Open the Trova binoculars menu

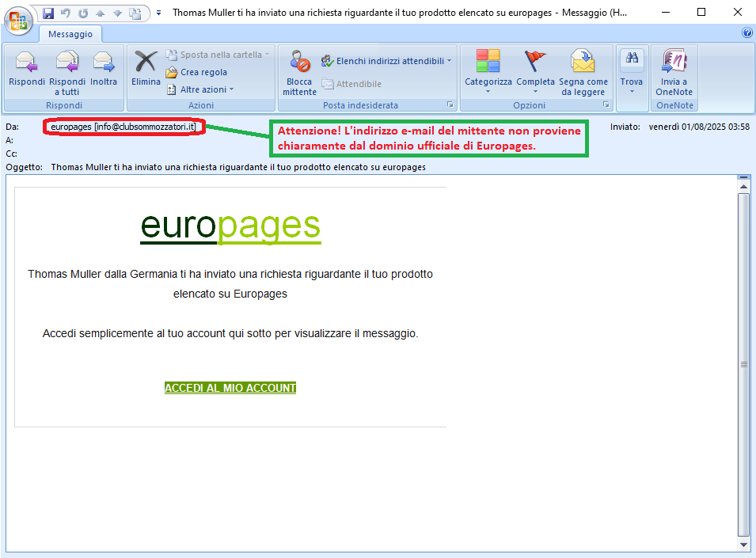[632, 71]
